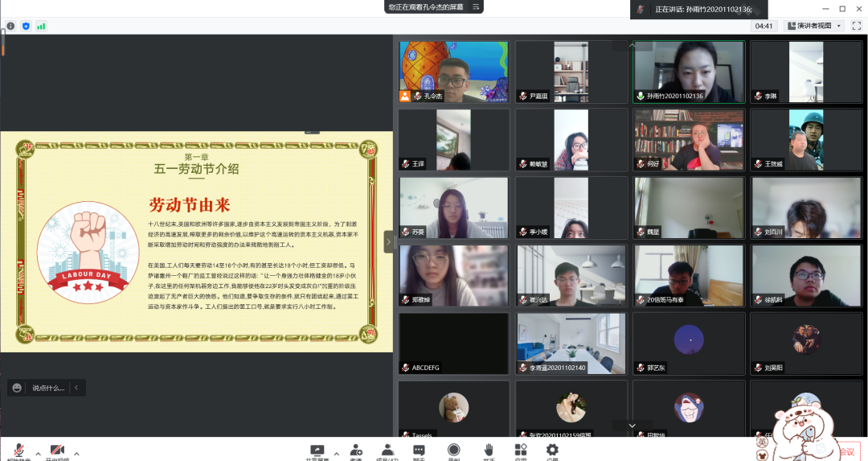Open the speaker view layout dropdown
Viewport: 868px width, 461px height.
pyautogui.click(x=813, y=26)
